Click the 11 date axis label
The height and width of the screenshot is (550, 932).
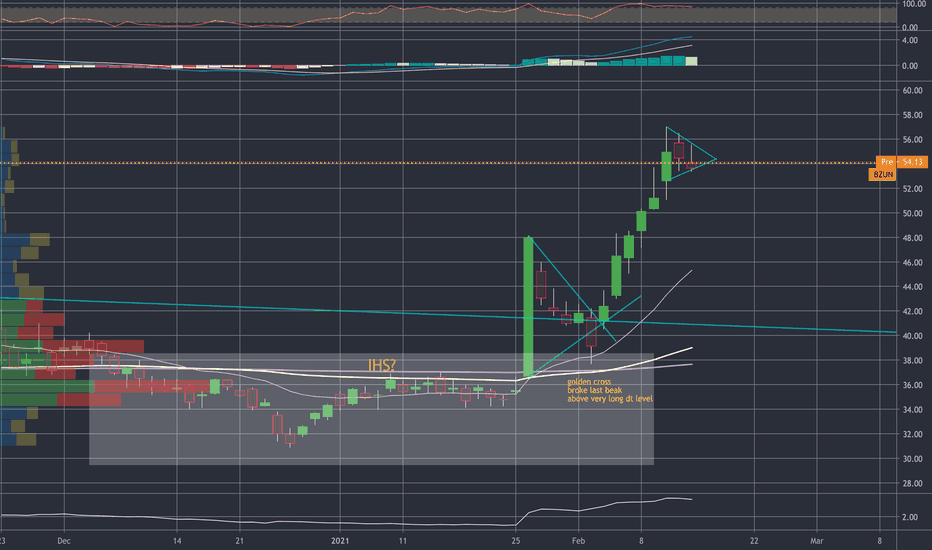click(x=403, y=541)
